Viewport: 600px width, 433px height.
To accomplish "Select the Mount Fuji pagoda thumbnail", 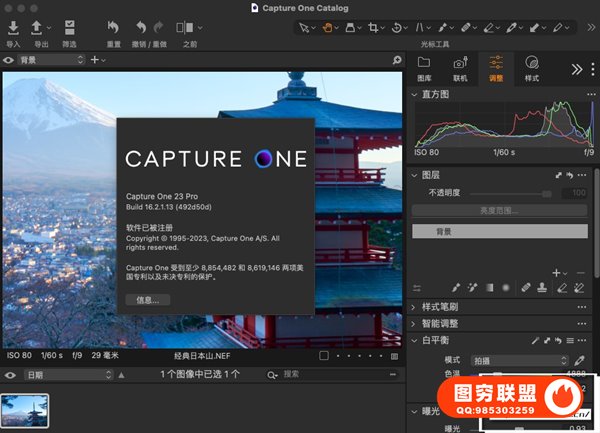I will coord(25,410).
